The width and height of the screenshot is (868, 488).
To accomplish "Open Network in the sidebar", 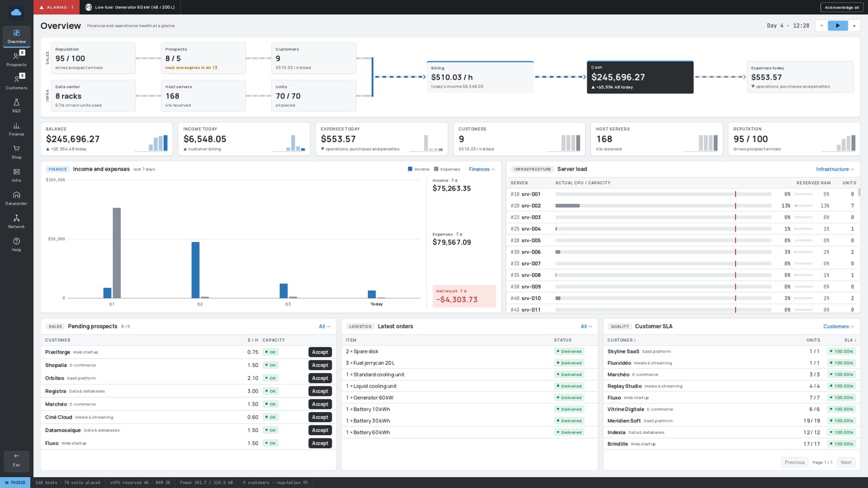I will pyautogui.click(x=16, y=221).
